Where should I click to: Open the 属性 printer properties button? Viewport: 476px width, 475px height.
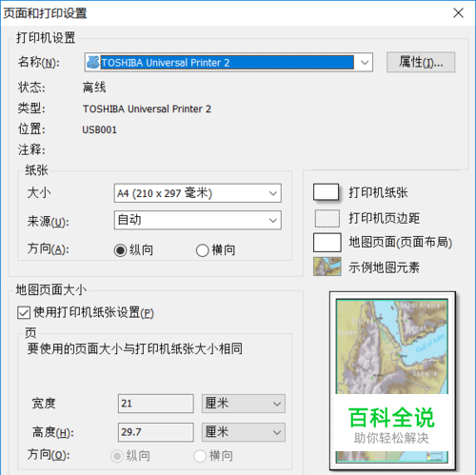click(421, 62)
